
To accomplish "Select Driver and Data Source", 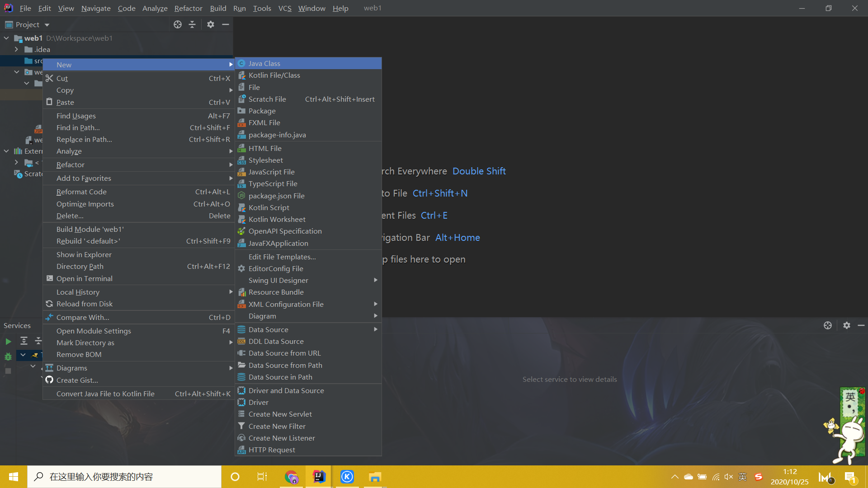I will (x=308, y=390).
